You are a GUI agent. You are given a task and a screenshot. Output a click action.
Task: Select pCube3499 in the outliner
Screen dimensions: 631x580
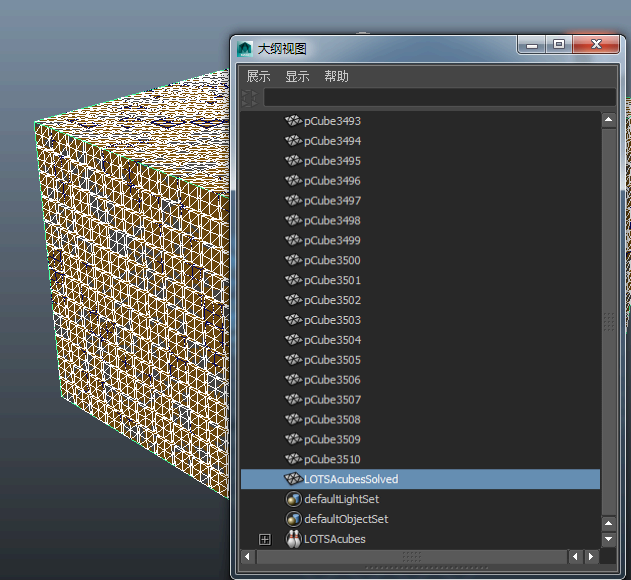click(x=332, y=241)
